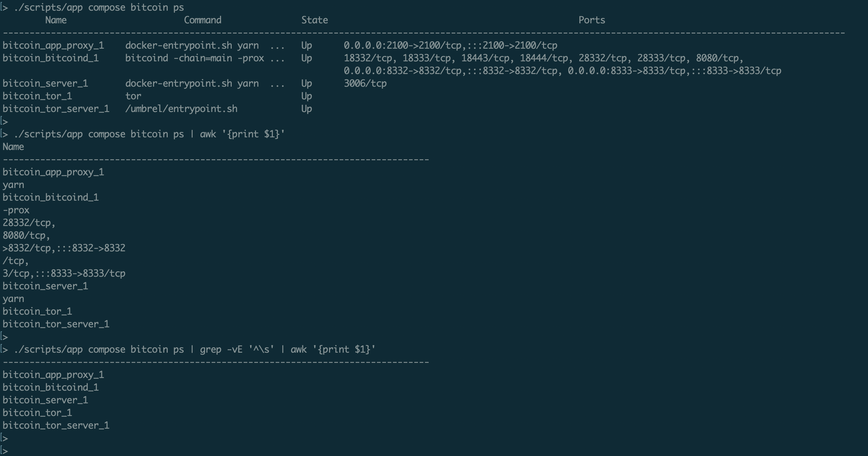Click the first command line text

click(99, 7)
